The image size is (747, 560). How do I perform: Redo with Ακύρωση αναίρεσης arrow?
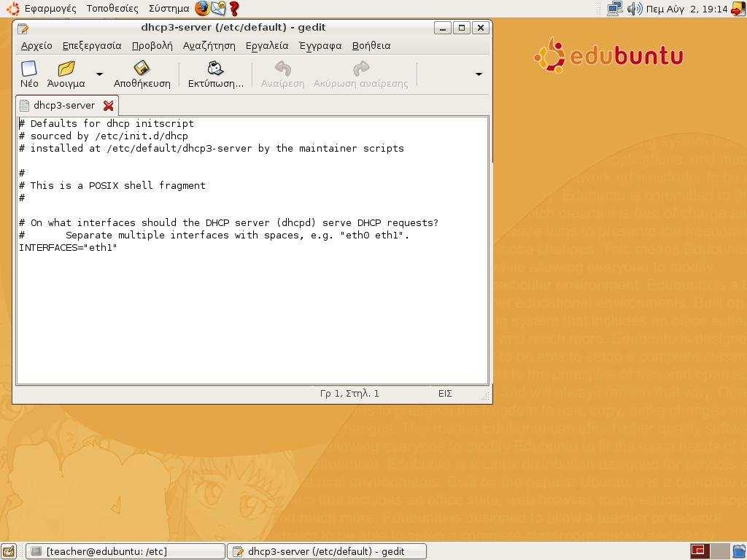(x=360, y=74)
